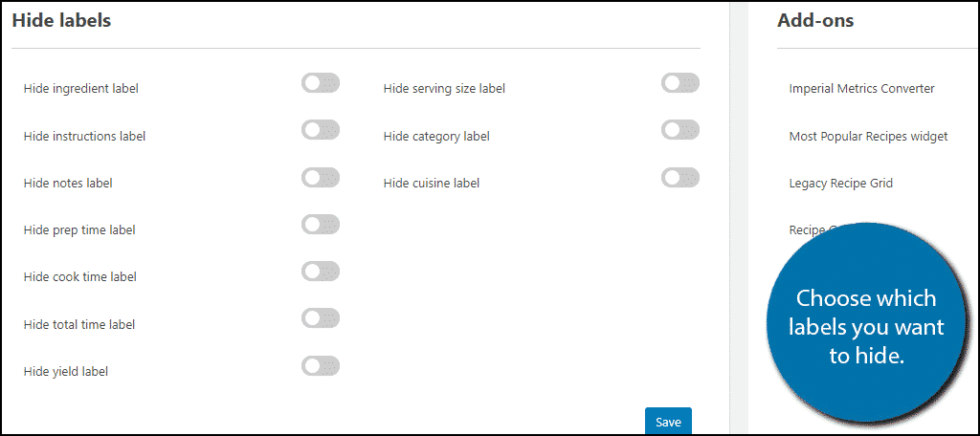Image resolution: width=980 pixels, height=436 pixels.
Task: Click the Hide labels section heading
Action: 61,20
